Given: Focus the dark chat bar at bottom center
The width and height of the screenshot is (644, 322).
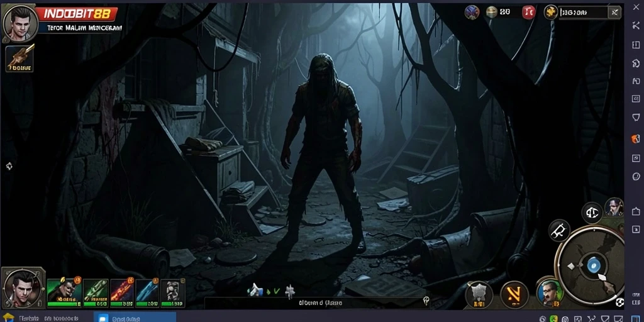Looking at the screenshot, I should pos(317,303).
